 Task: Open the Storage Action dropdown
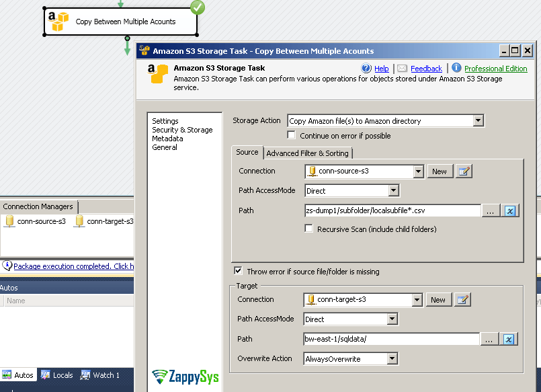click(479, 120)
